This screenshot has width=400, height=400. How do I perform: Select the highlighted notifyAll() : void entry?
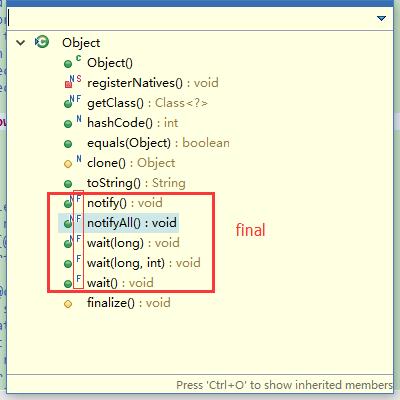coord(132,223)
